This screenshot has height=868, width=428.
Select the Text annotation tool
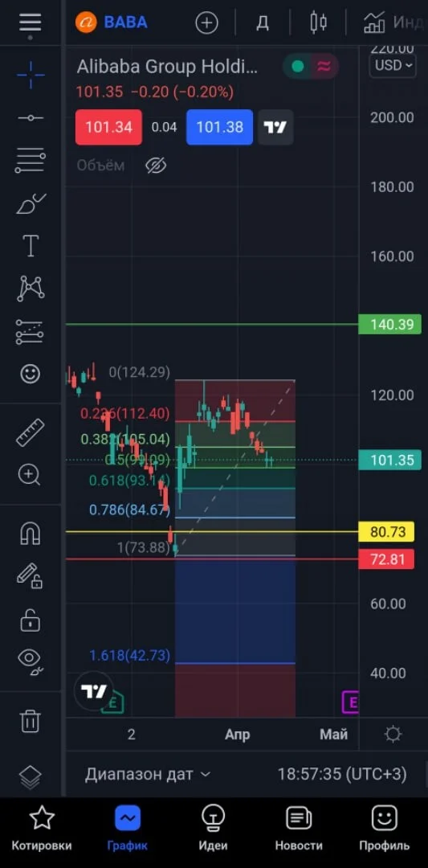(x=30, y=246)
